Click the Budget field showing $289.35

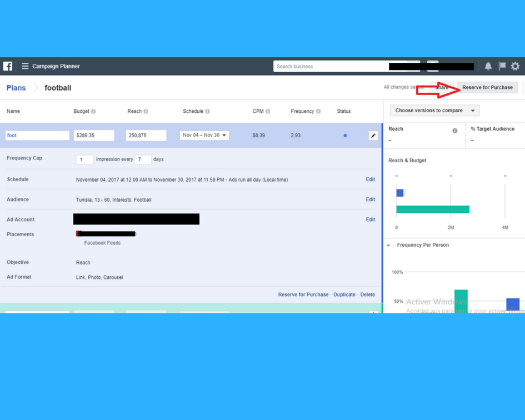[94, 136]
